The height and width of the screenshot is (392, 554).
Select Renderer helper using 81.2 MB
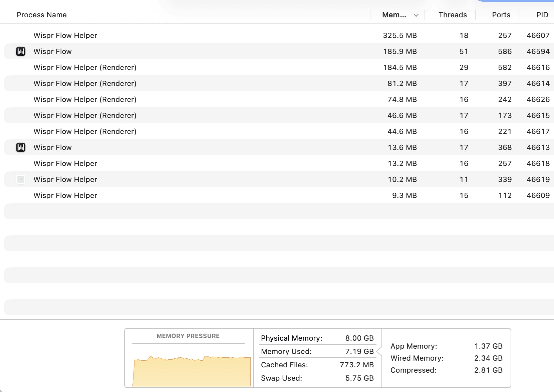tap(279, 83)
